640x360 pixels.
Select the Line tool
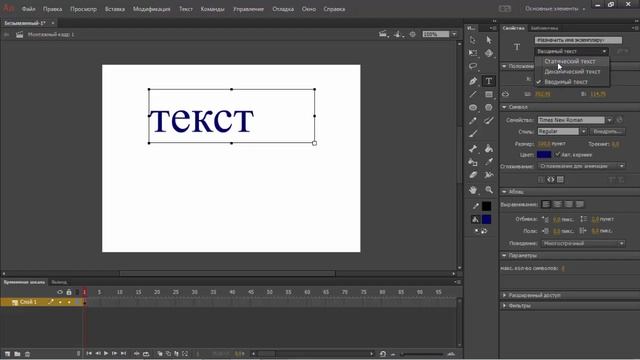click(x=473, y=94)
